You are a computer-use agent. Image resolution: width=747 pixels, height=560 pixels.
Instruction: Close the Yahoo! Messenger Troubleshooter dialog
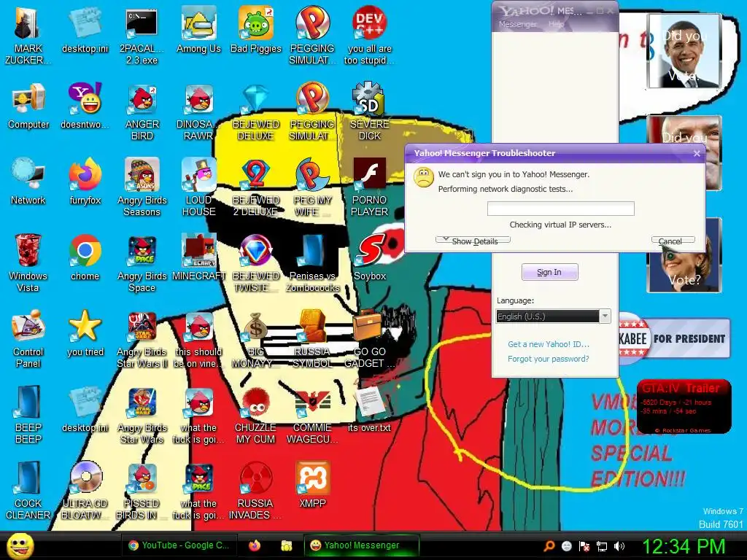coord(697,153)
